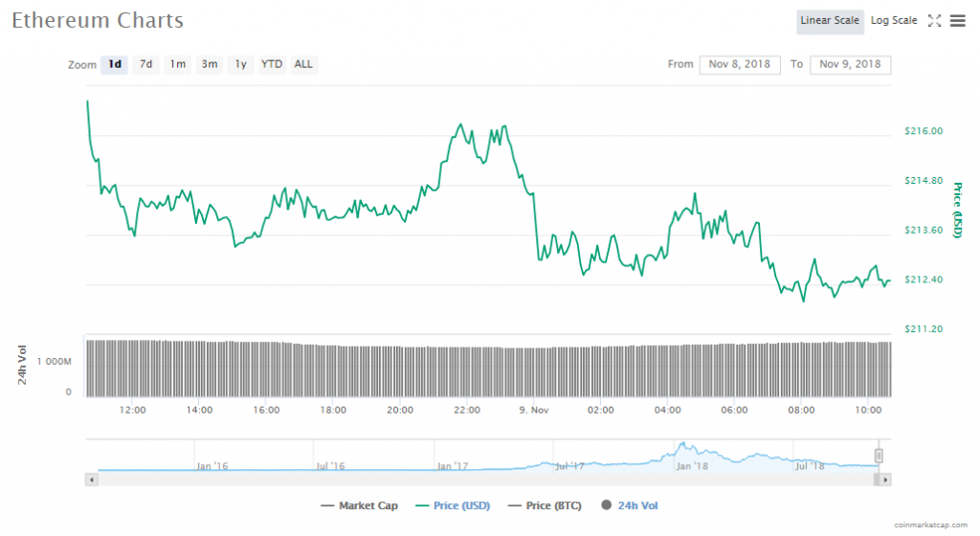The image size is (980, 536).
Task: Click the navigator right scroll arrow
Action: click(x=885, y=479)
